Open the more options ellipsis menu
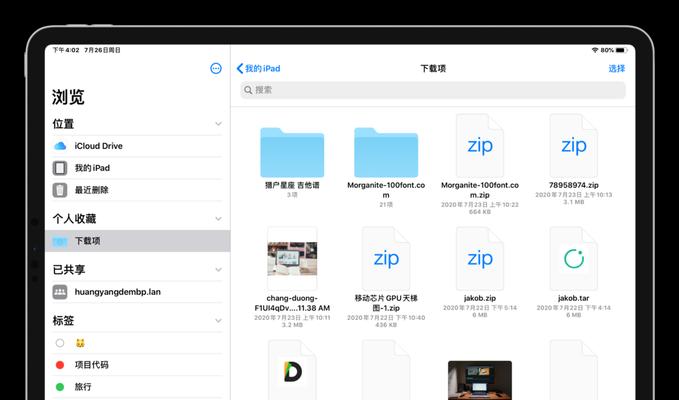679x400 pixels. pos(216,68)
